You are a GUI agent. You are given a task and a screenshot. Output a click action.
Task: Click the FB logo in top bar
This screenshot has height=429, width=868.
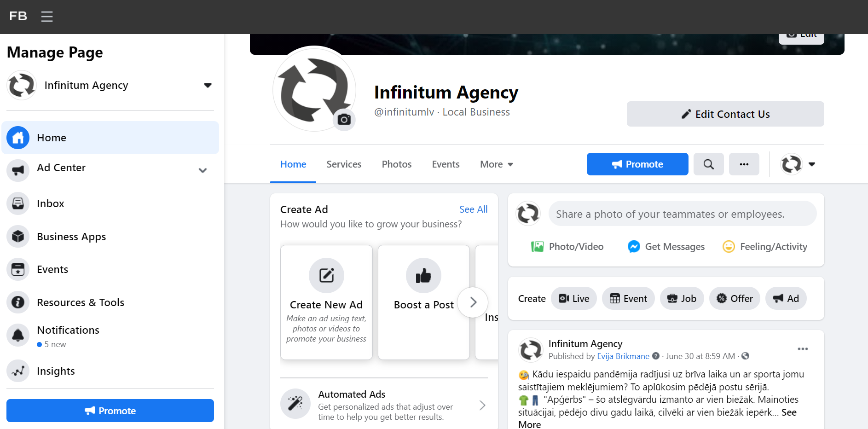[18, 16]
